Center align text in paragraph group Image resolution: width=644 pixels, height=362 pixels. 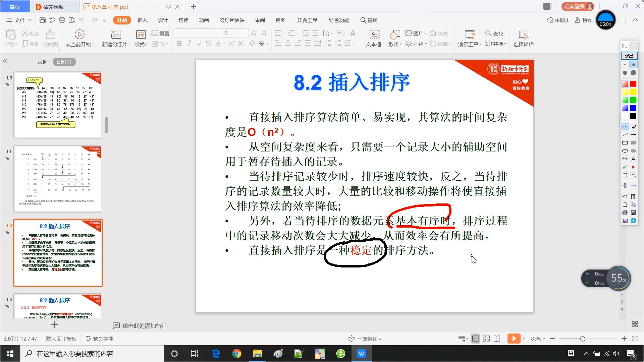click(288, 44)
